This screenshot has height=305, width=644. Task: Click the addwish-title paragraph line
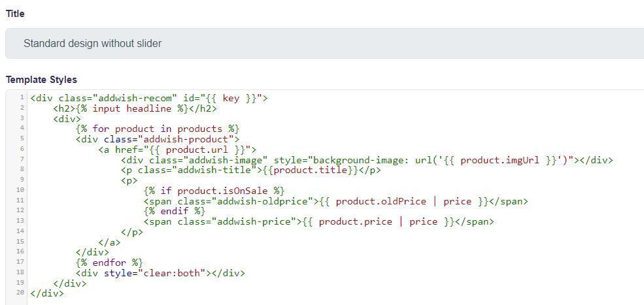point(250,170)
